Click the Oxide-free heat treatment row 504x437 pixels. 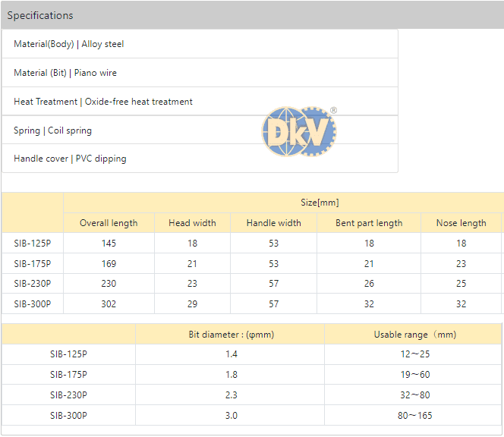coord(103,102)
